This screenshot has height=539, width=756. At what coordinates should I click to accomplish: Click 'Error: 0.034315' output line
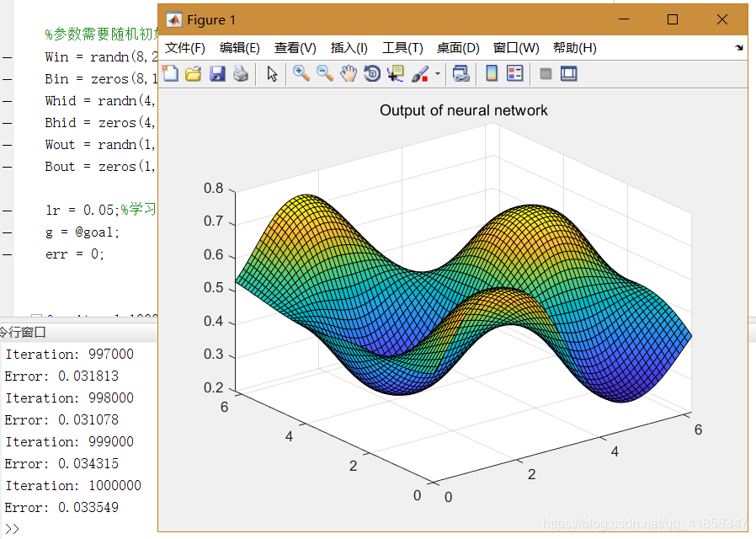click(x=61, y=464)
